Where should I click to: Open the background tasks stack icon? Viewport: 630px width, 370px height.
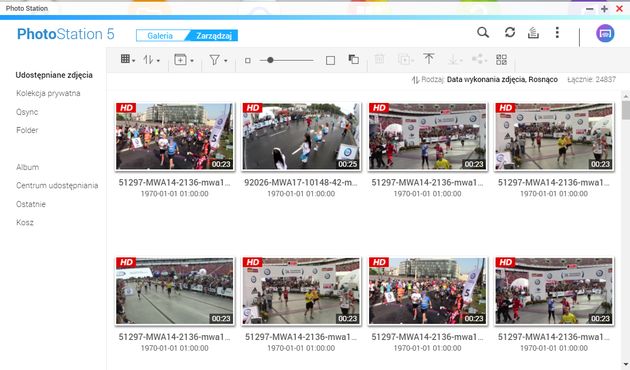(x=533, y=33)
